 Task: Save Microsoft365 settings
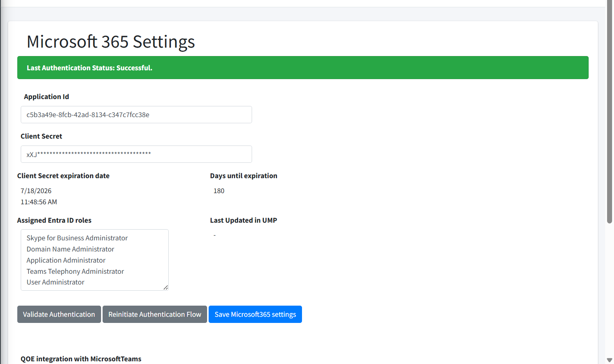[x=255, y=314]
